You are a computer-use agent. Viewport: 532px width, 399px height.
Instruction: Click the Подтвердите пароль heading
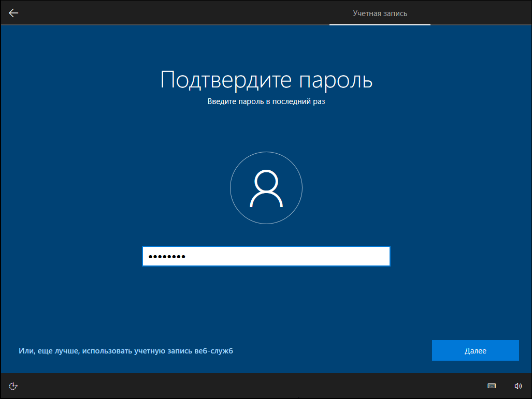(x=266, y=80)
